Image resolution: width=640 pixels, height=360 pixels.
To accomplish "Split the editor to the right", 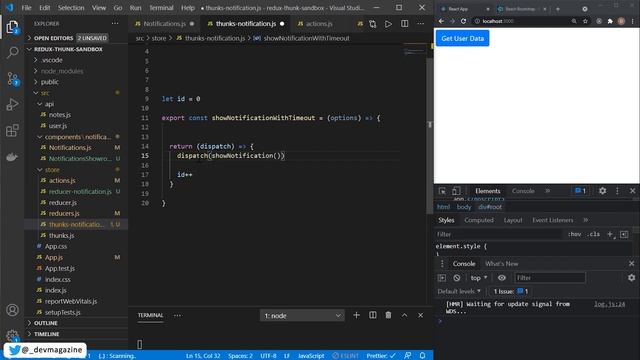I will 404,24.
